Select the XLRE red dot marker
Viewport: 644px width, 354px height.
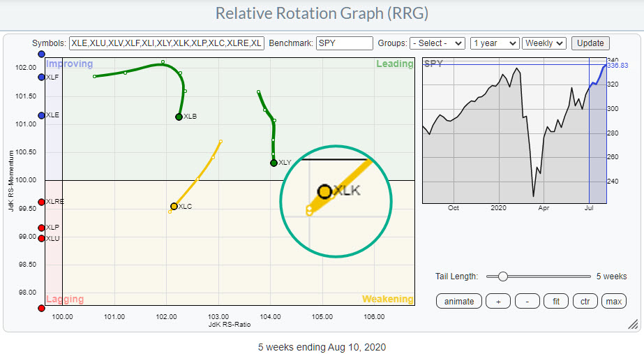pos(42,202)
